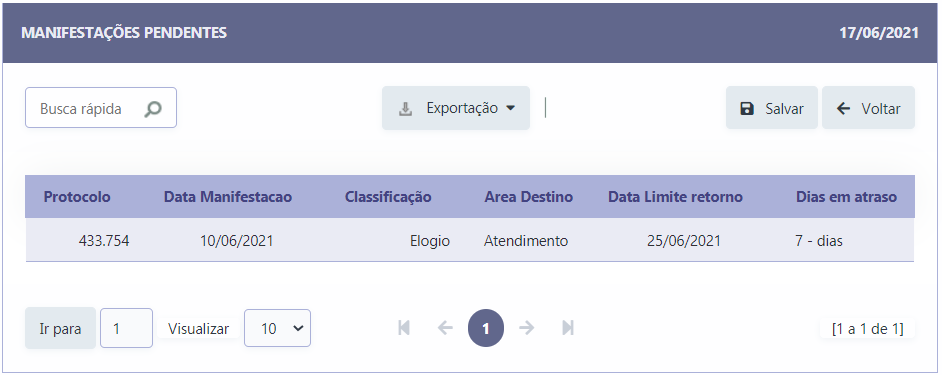942x375 pixels.
Task: Go to first page icon
Action: (404, 328)
